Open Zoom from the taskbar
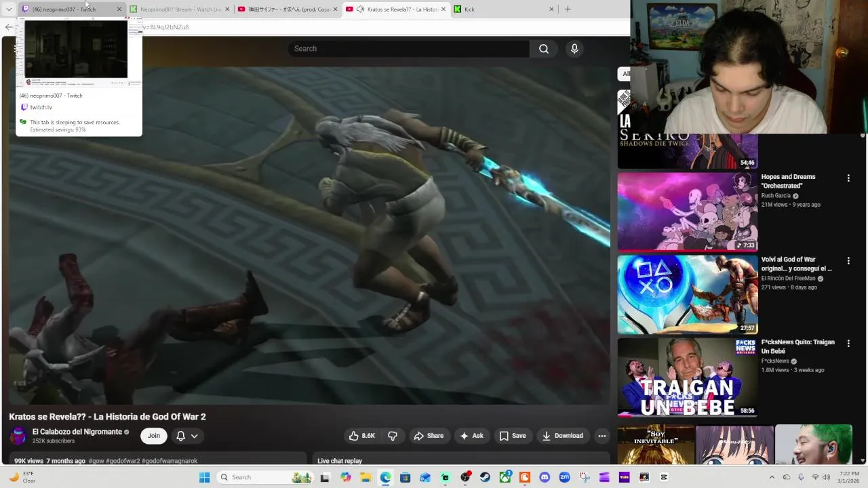The height and width of the screenshot is (488, 868). [x=564, y=477]
